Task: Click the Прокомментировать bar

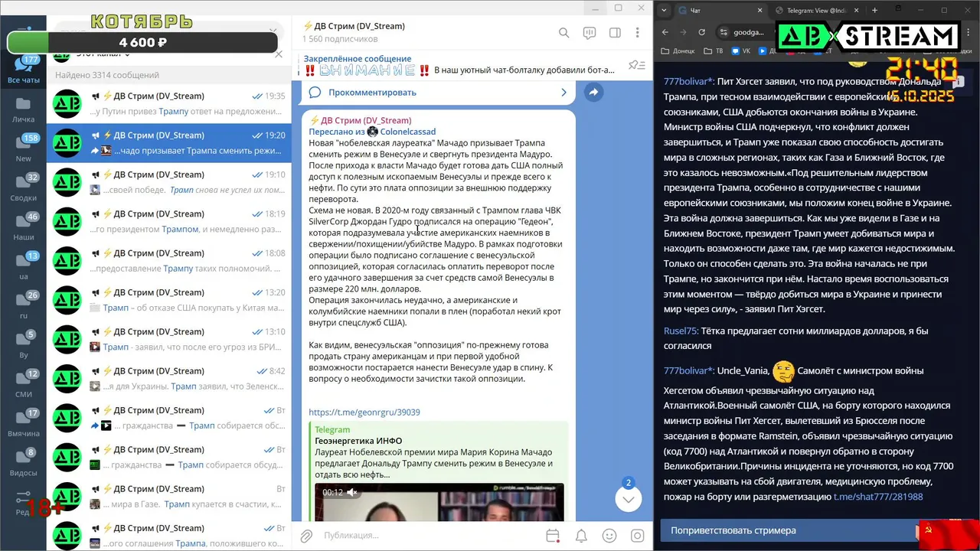Action: (x=438, y=93)
